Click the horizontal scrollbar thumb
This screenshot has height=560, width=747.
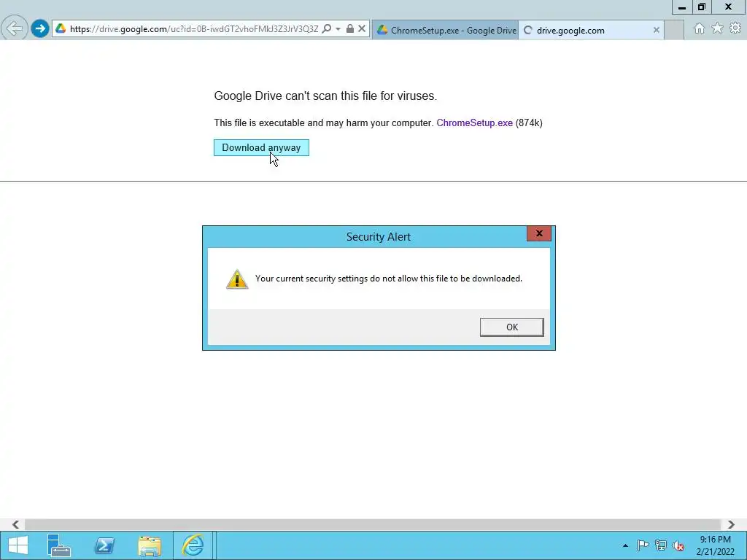(372, 524)
